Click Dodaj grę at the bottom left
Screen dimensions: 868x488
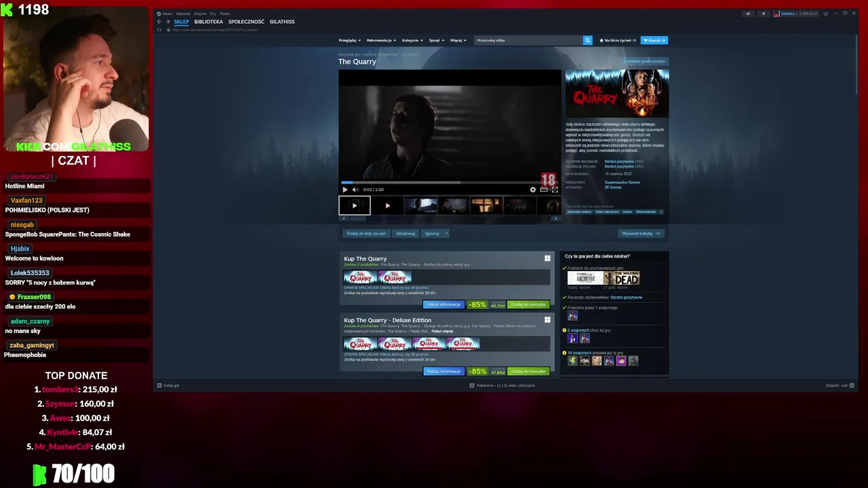(x=168, y=386)
